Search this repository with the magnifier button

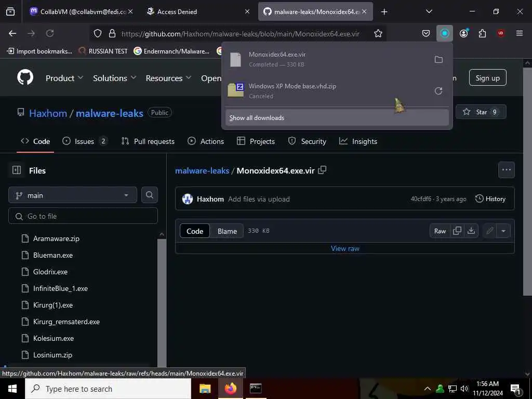(149, 195)
